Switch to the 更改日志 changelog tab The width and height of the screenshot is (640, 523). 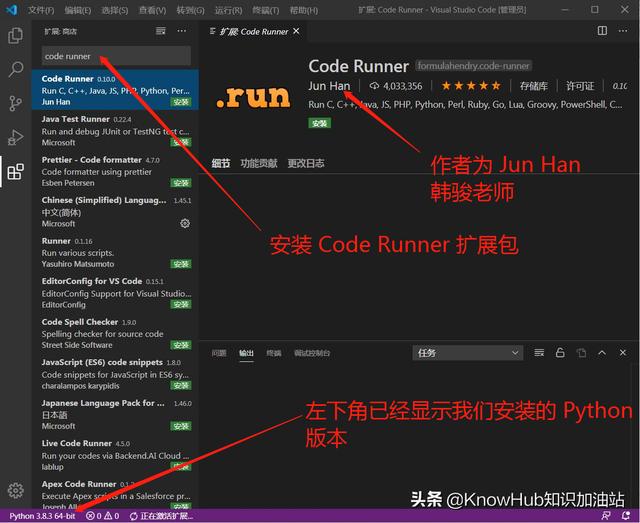pyautogui.click(x=306, y=163)
